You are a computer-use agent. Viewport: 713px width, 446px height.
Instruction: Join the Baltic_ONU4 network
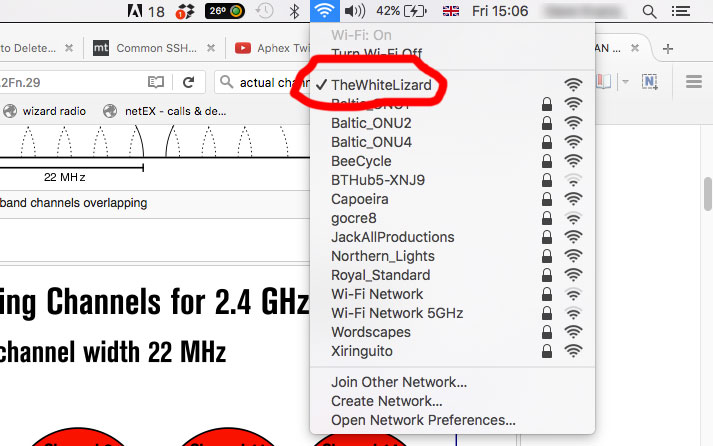[x=452, y=142]
